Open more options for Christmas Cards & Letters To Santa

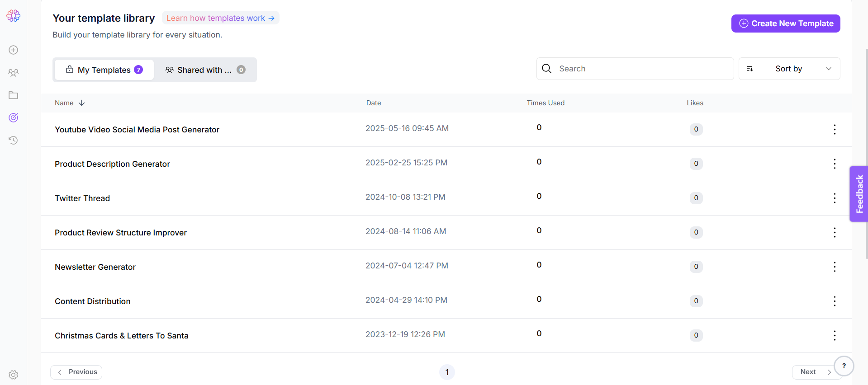[835, 336]
